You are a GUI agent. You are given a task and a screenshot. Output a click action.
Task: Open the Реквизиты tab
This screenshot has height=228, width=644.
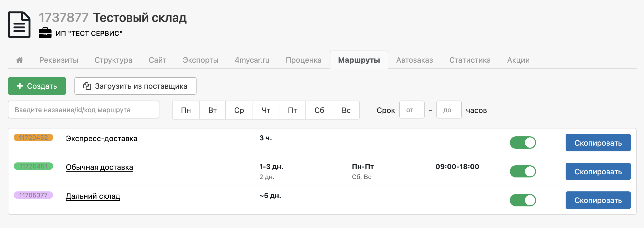pos(59,60)
